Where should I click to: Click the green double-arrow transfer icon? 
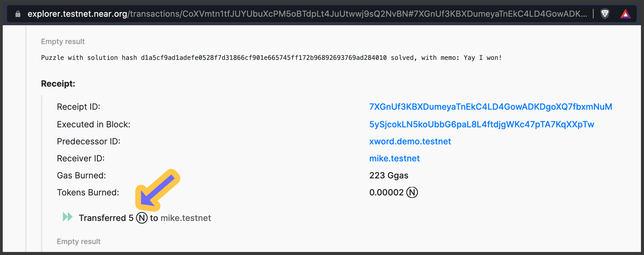[67, 217]
